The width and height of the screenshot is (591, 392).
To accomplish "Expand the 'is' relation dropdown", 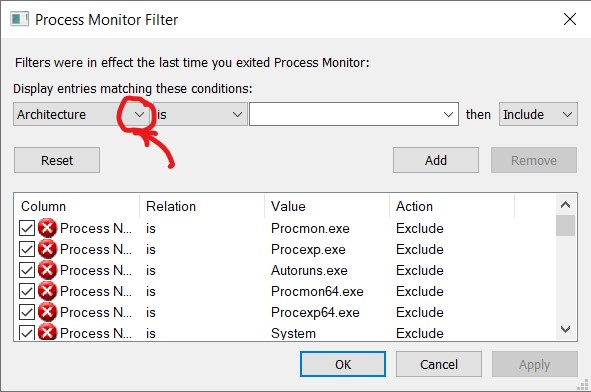I will pos(200,114).
